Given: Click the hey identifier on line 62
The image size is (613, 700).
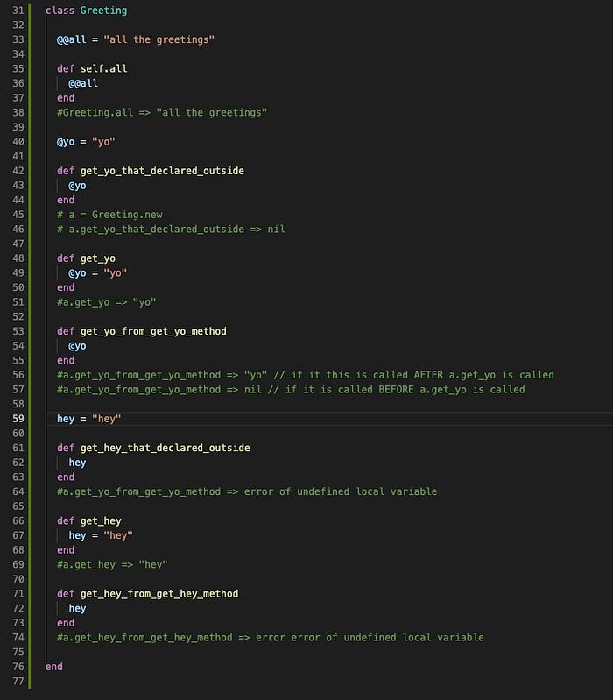Looking at the screenshot, I should [77, 463].
